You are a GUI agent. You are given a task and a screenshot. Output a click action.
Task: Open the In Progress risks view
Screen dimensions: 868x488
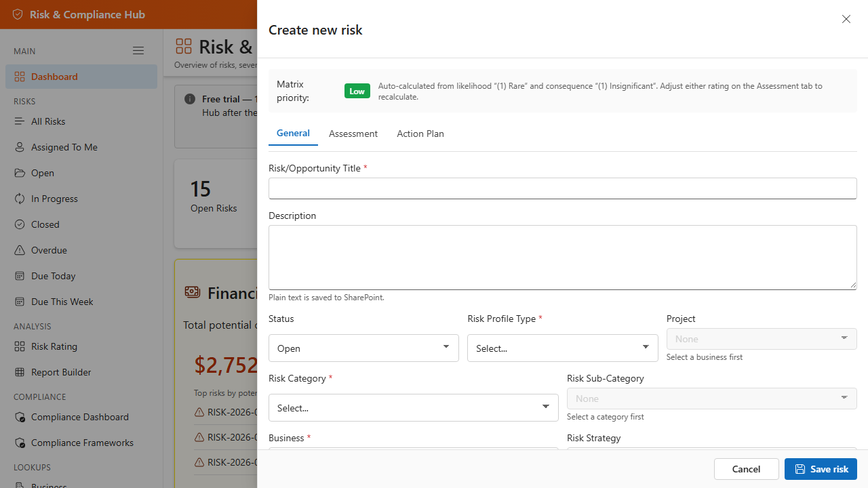81,199
